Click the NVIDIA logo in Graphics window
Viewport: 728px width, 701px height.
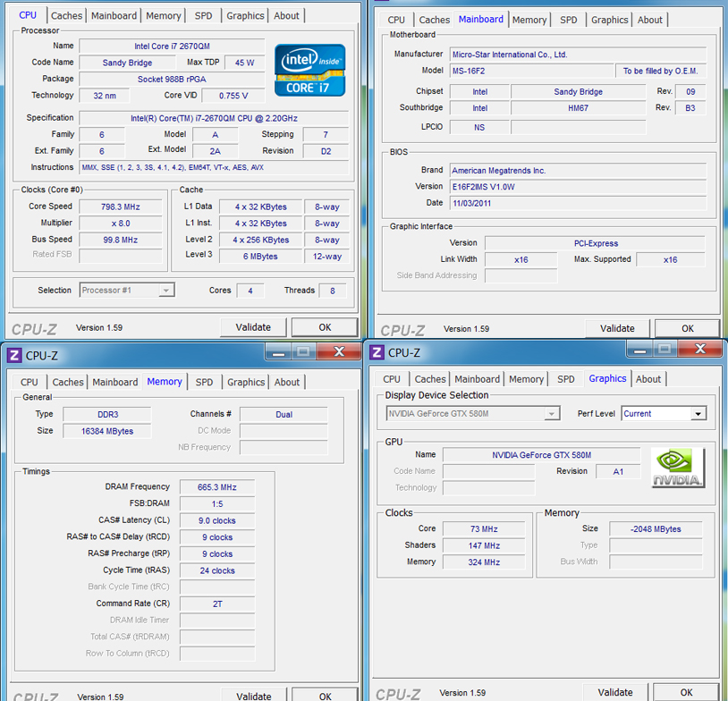click(x=678, y=468)
